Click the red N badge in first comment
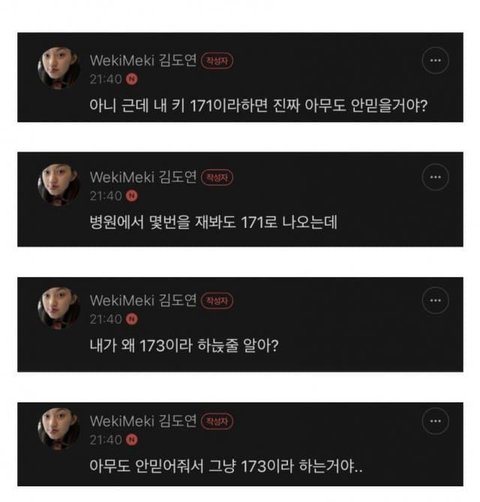The image size is (480, 502). point(132,79)
